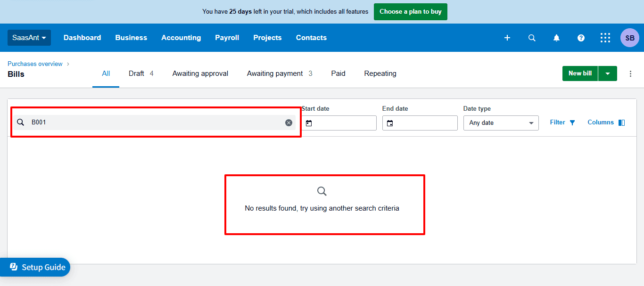Open the Start date calendar icon

[x=309, y=123]
